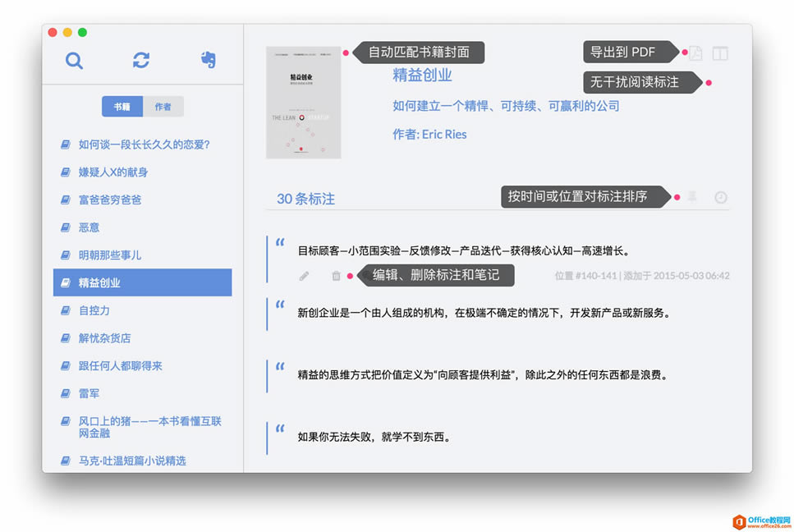The height and width of the screenshot is (532, 794).
Task: Switch to the two-column reading view icon
Action: [720, 53]
